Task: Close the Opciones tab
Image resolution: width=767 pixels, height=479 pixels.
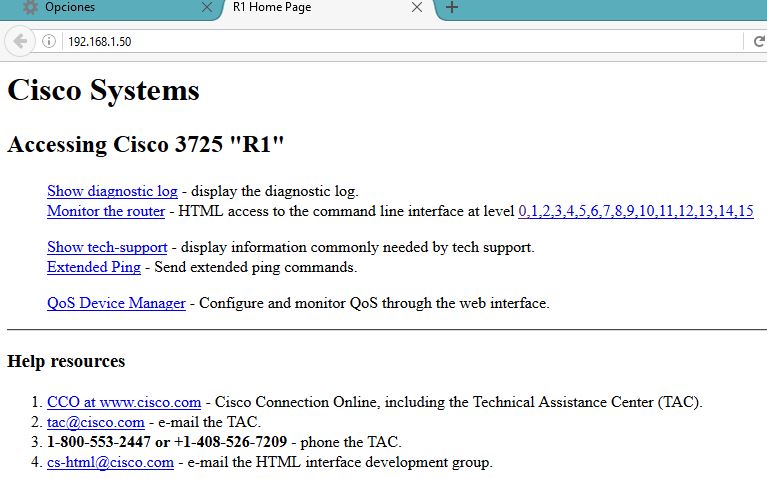Action: (207, 7)
